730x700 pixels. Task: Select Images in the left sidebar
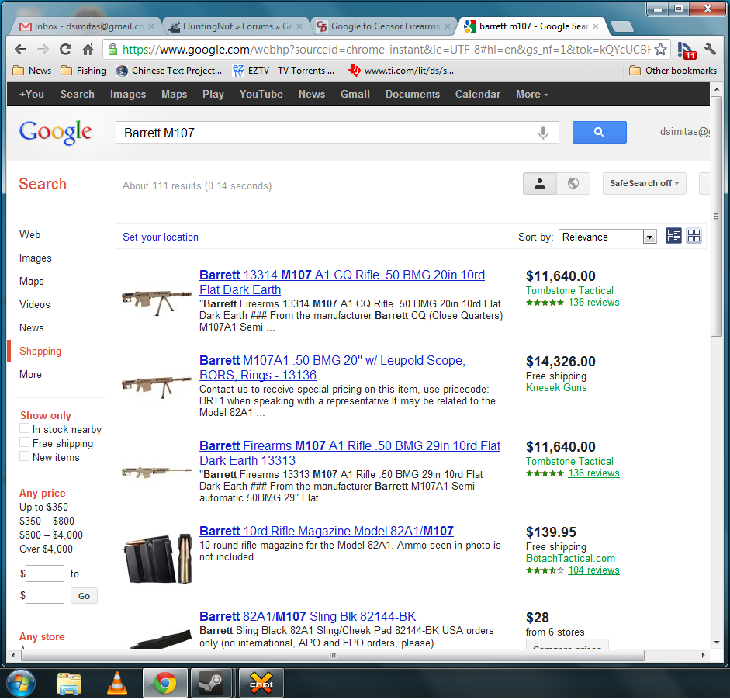pos(36,258)
